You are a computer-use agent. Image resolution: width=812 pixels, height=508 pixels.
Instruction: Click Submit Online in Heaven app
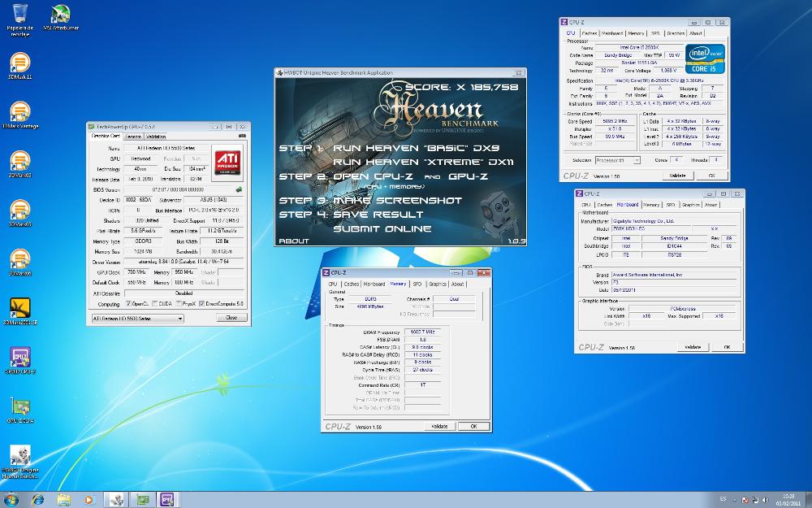pyautogui.click(x=382, y=228)
